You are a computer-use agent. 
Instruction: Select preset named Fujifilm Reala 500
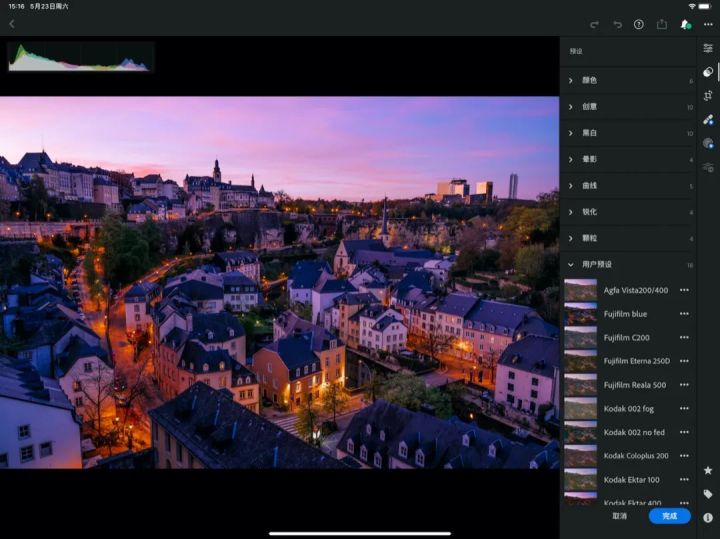coord(635,385)
